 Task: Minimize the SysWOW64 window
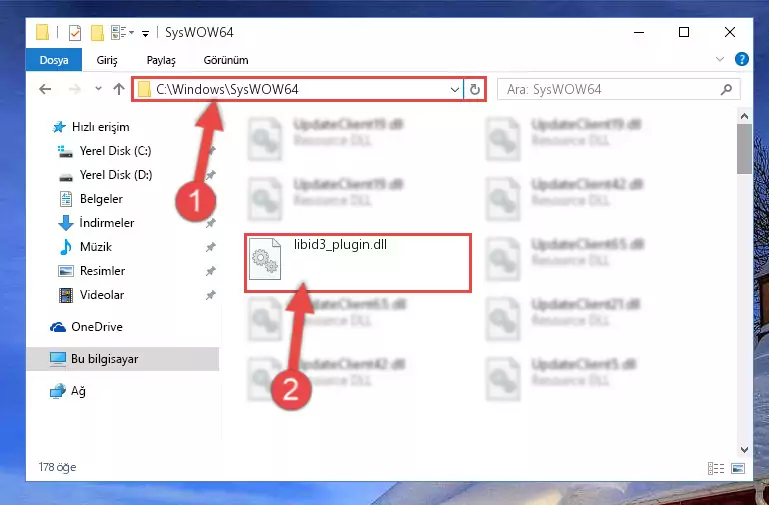(639, 33)
